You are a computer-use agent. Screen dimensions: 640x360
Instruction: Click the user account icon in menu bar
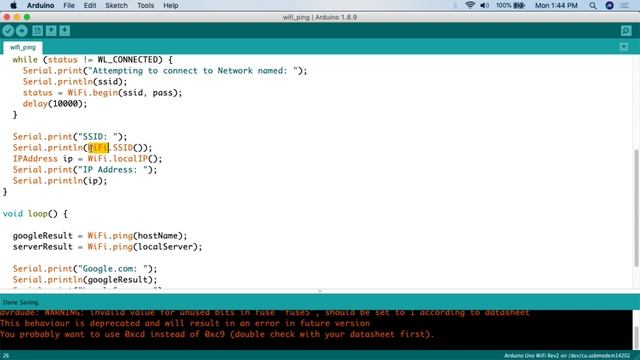[609, 5]
